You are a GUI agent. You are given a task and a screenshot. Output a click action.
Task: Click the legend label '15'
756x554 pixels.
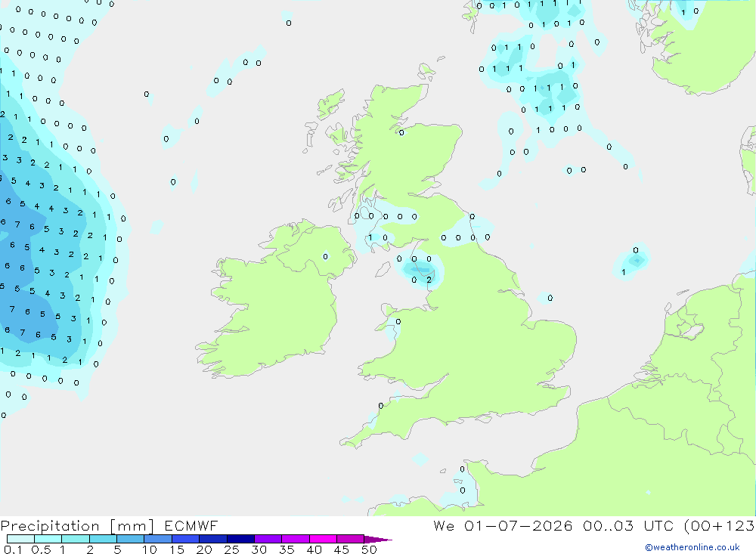click(177, 549)
